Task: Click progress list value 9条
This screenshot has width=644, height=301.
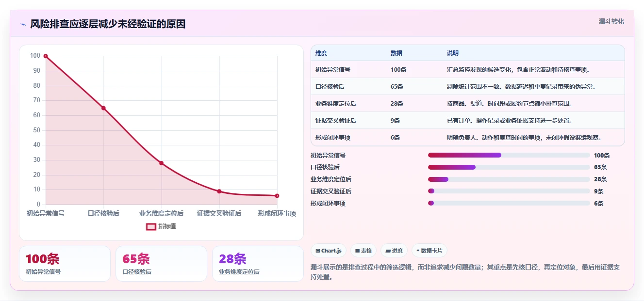Action: tap(599, 191)
